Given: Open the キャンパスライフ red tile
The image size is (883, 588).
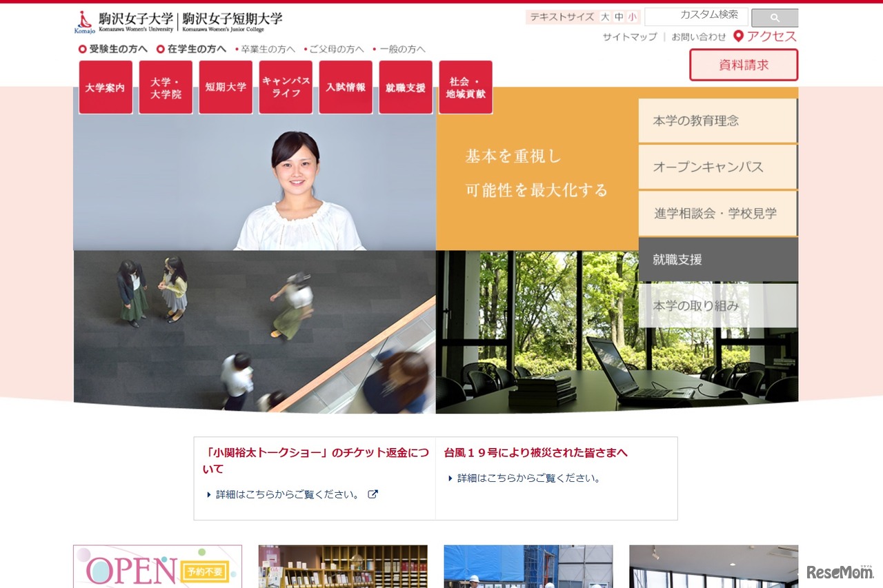Looking at the screenshot, I should point(285,87).
